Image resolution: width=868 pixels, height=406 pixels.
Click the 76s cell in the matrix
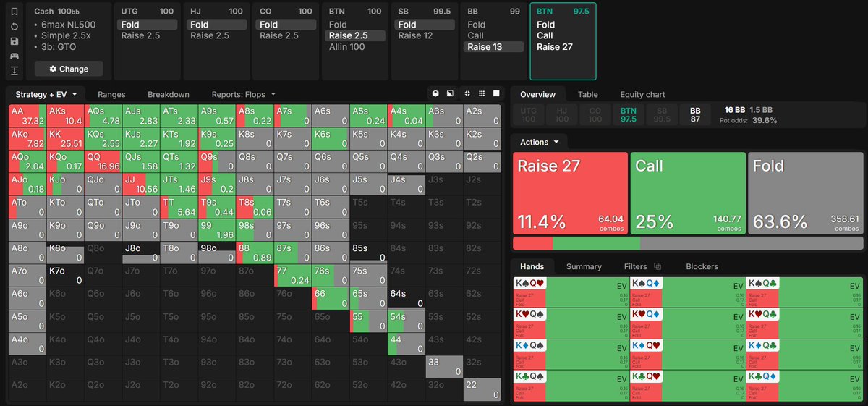pos(331,276)
